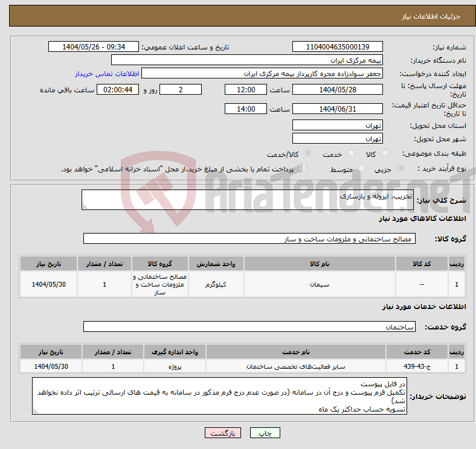Click the response deadline date 1404/05/28
The width and height of the screenshot is (476, 449).
(x=338, y=89)
